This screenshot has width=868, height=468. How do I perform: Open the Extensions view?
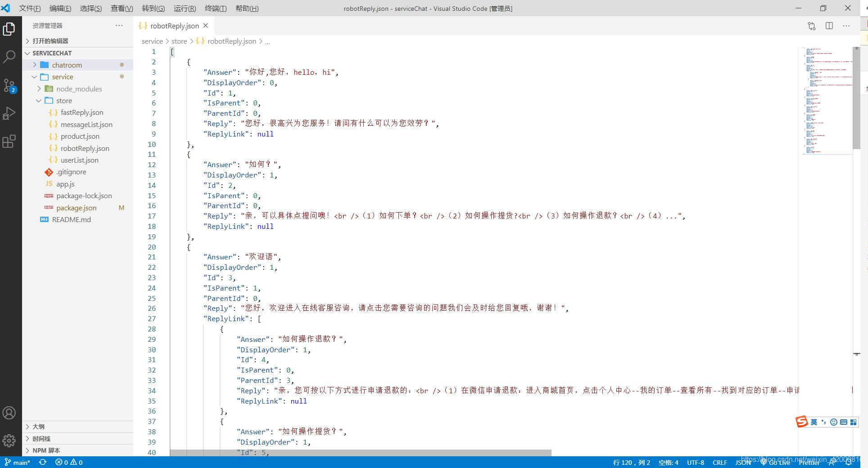tap(9, 141)
